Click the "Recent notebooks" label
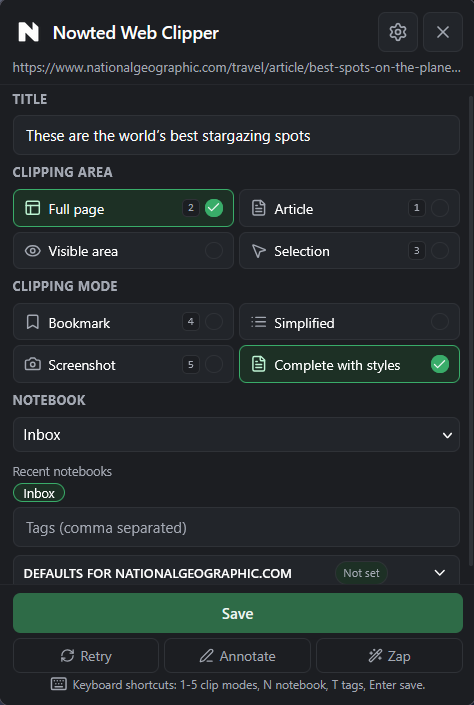Image resolution: width=474 pixels, height=705 pixels. [x=62, y=471]
